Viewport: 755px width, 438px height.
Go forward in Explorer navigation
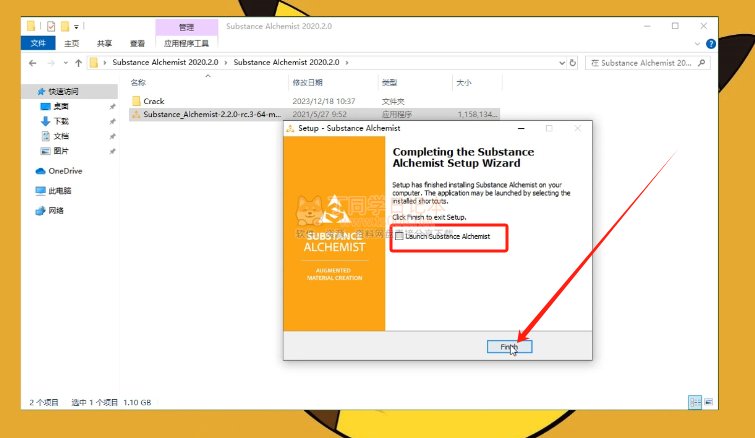point(51,63)
